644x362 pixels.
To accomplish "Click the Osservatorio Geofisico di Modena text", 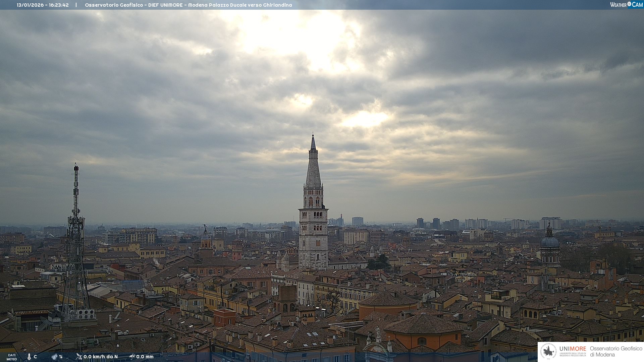I will [x=616, y=351].
